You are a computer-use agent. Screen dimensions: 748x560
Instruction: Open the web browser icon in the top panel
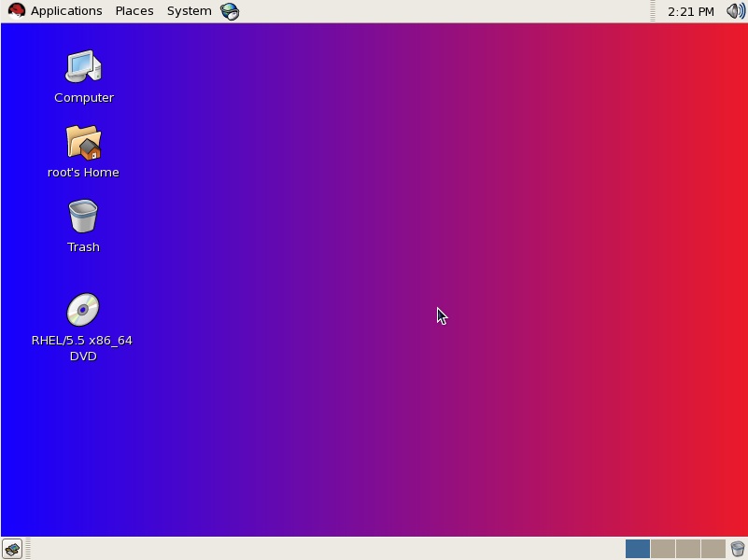(x=229, y=10)
